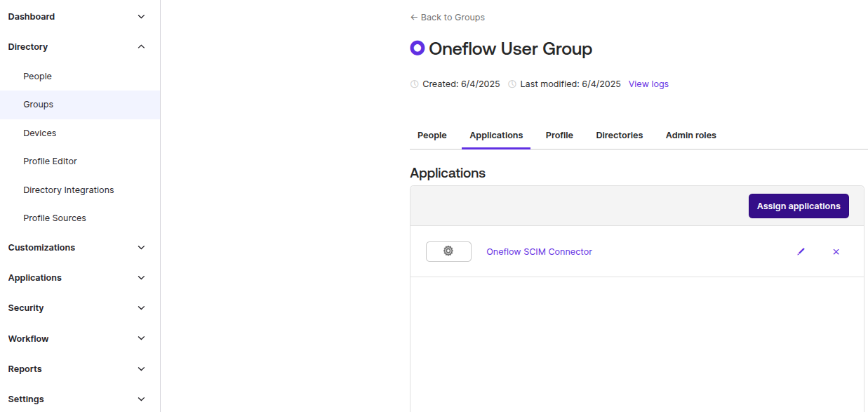This screenshot has width=868, height=412.
Task: Expand the Applications sidebar chevron
Action: point(141,278)
